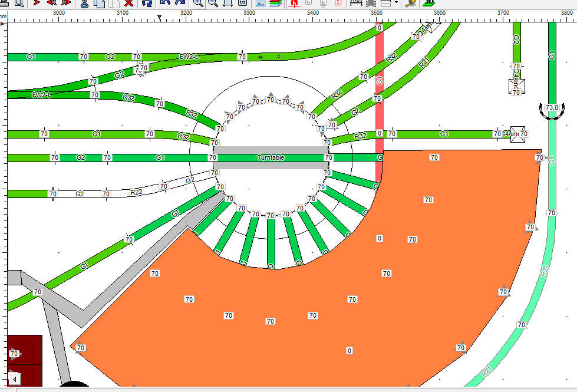Click the Rotate icon in toolbar

coord(147,3)
